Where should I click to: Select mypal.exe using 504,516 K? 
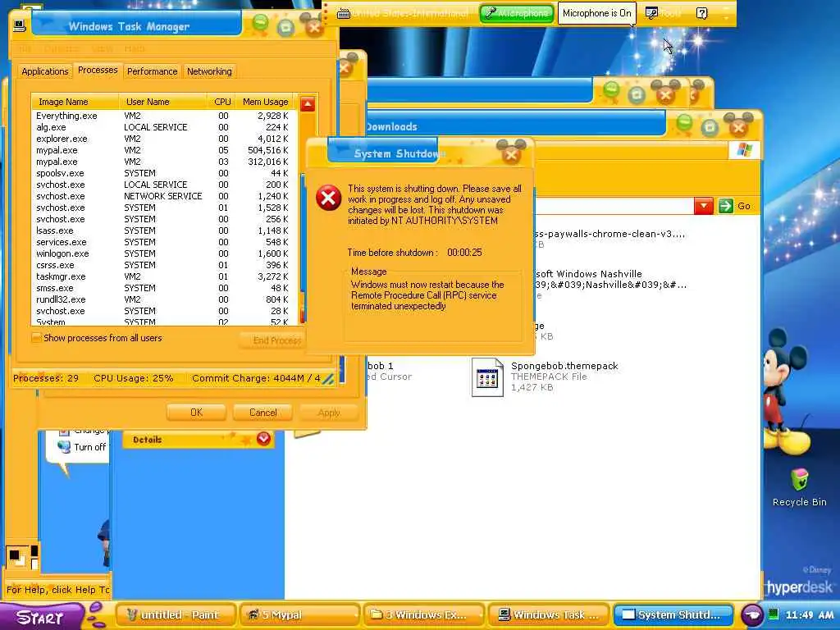point(163,150)
